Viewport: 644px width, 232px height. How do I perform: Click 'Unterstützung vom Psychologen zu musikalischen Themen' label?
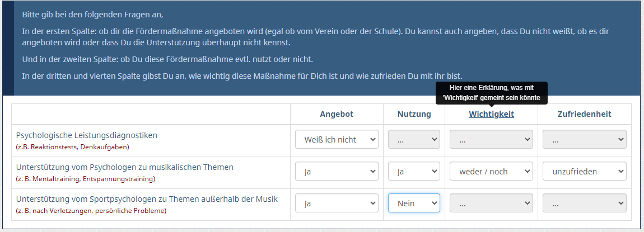coord(124,167)
